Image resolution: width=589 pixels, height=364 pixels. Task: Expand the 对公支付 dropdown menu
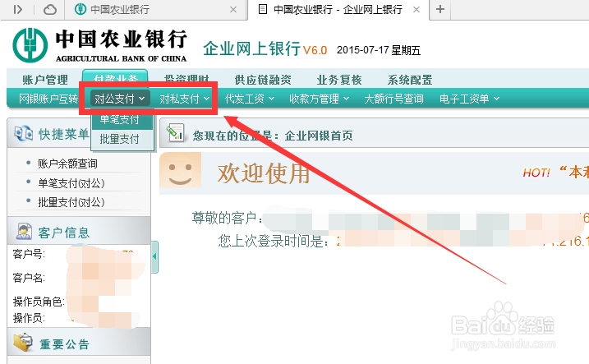pyautogui.click(x=120, y=99)
